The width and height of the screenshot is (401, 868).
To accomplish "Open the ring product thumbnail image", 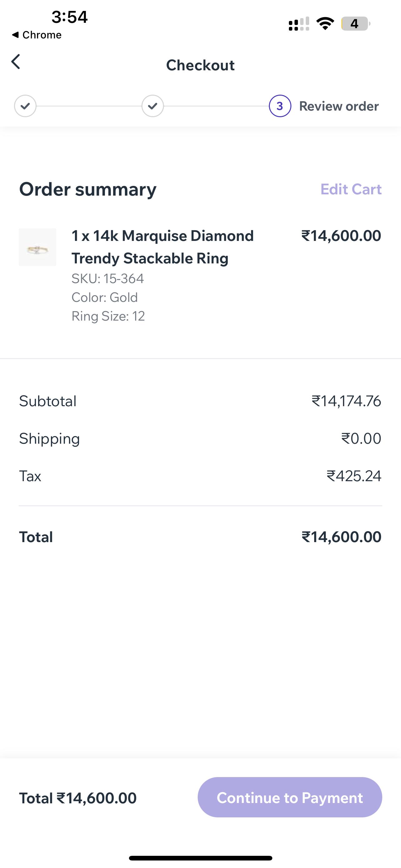I will 37,247.
